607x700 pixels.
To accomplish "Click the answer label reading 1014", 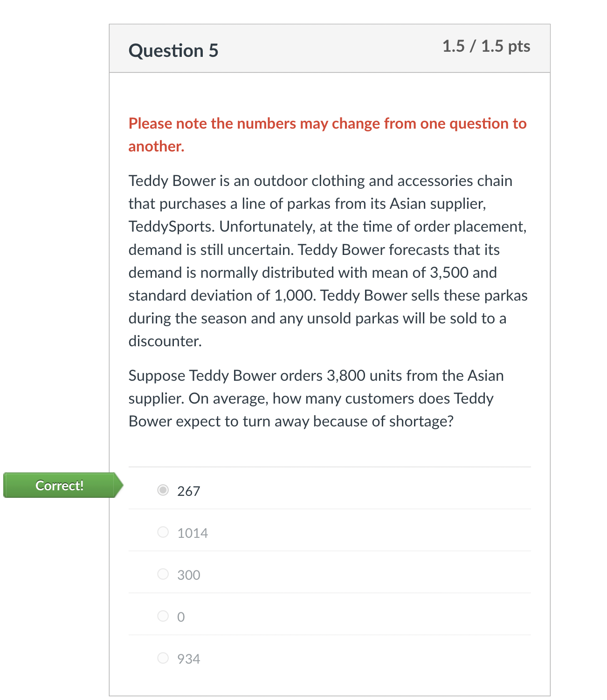I will pyautogui.click(x=192, y=533).
